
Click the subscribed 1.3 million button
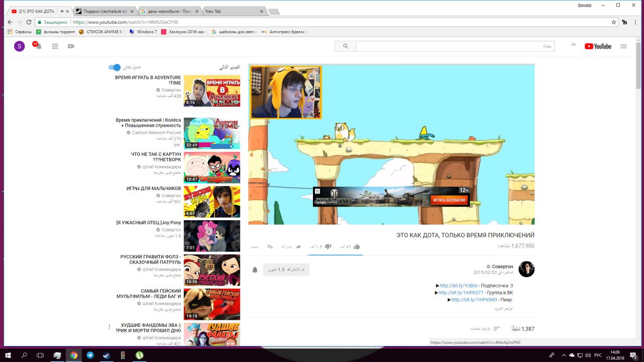tap(286, 270)
